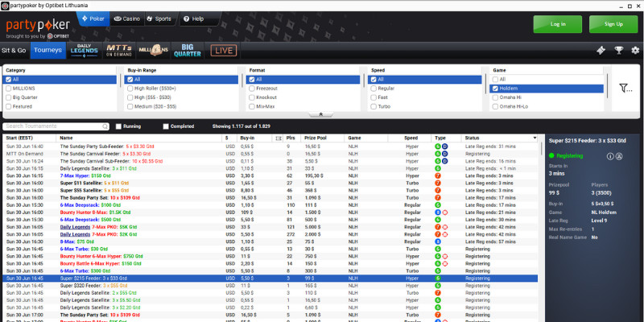Image resolution: width=644 pixels, height=322 pixels.
Task: Open the Big Quarter tournaments icon
Action: coord(188,50)
